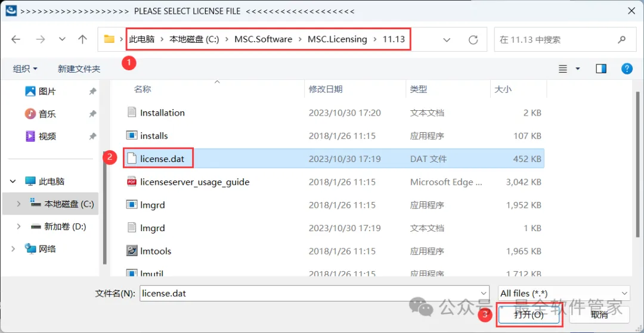Click the PDF icon of licenseserver_usage_guide

point(131,182)
